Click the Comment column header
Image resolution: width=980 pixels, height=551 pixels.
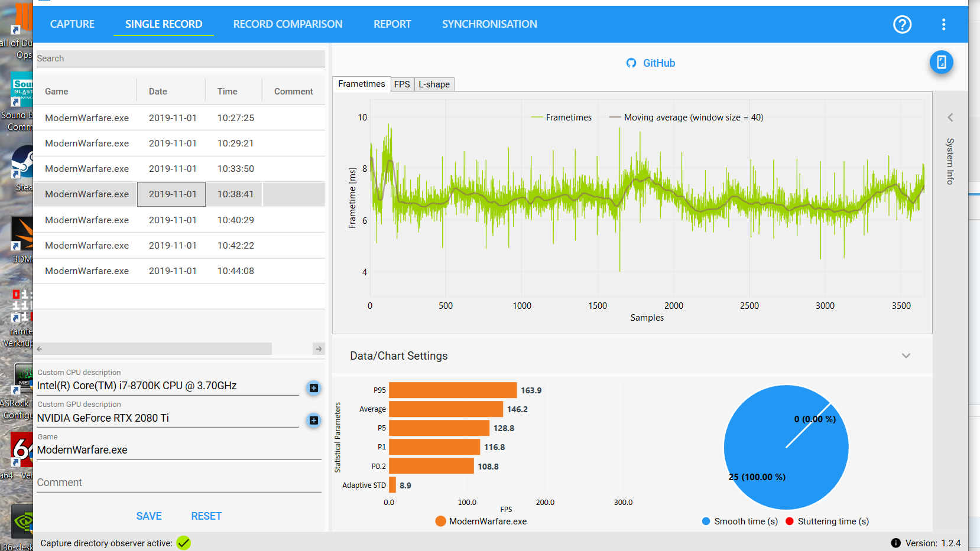tap(294, 92)
